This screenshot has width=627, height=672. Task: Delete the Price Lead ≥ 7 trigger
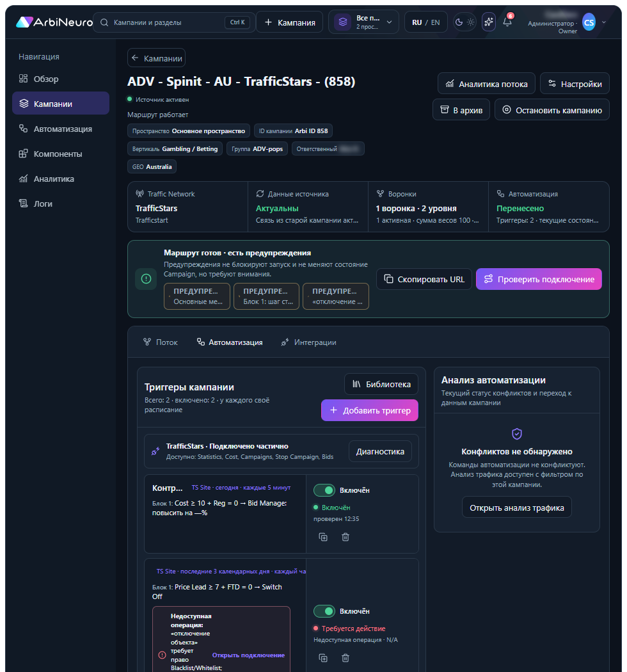(x=345, y=658)
